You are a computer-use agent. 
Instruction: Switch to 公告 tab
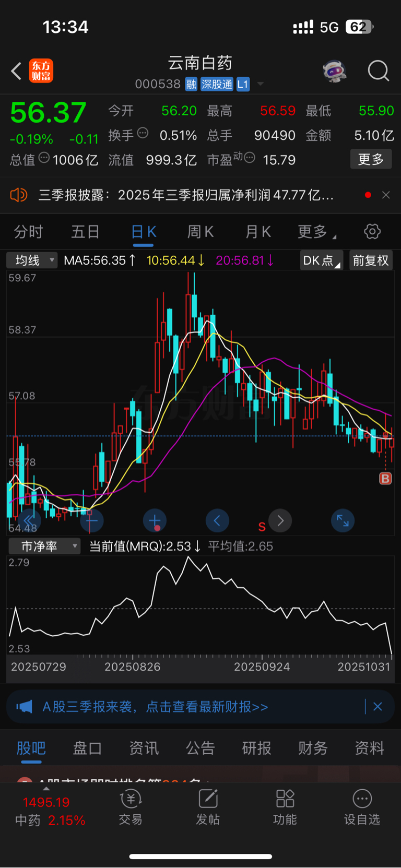tap(200, 748)
